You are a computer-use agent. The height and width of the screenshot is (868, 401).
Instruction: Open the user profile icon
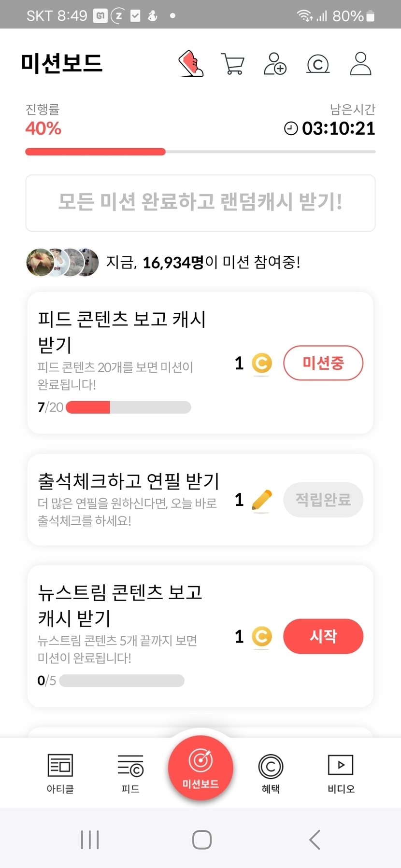(x=360, y=64)
